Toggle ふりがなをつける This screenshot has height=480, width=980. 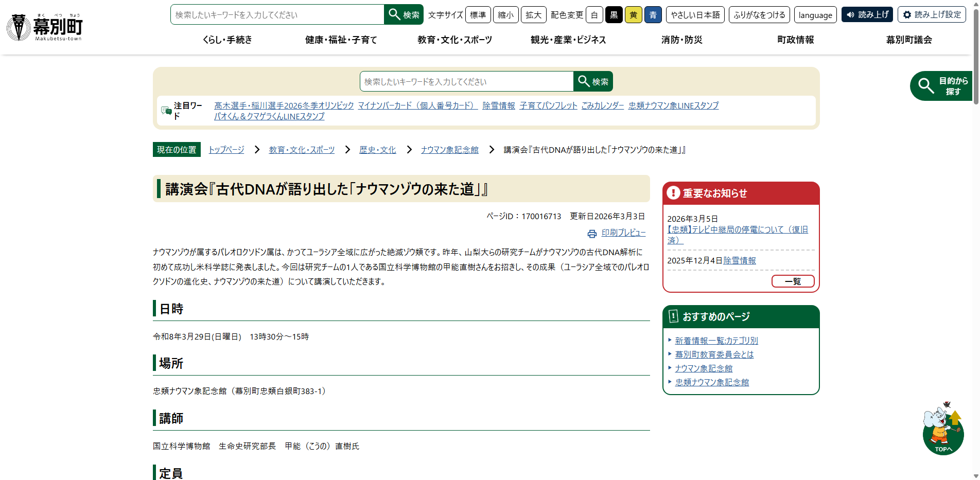click(x=759, y=14)
